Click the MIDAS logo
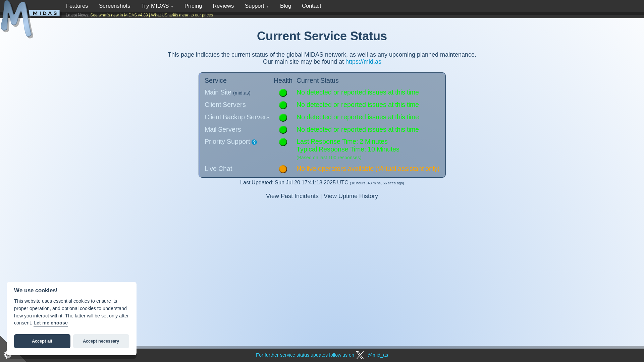This screenshot has width=644, height=362. [x=30, y=19]
